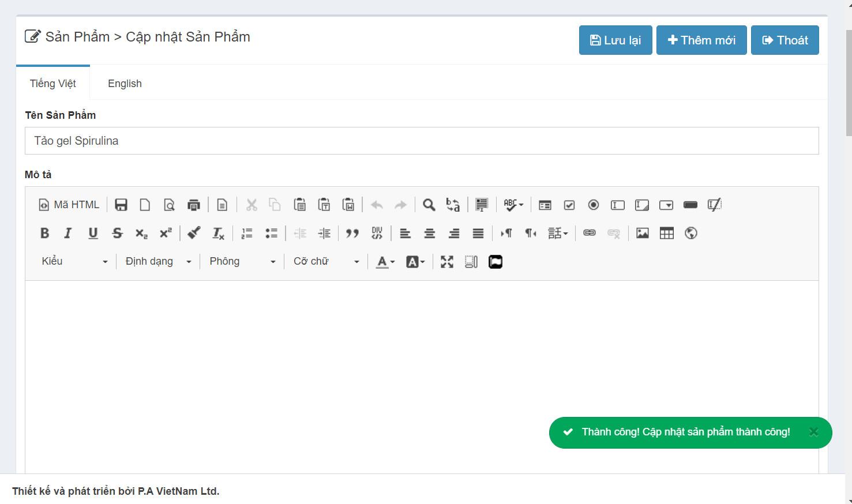
Task: Maximize the editor
Action: click(447, 261)
